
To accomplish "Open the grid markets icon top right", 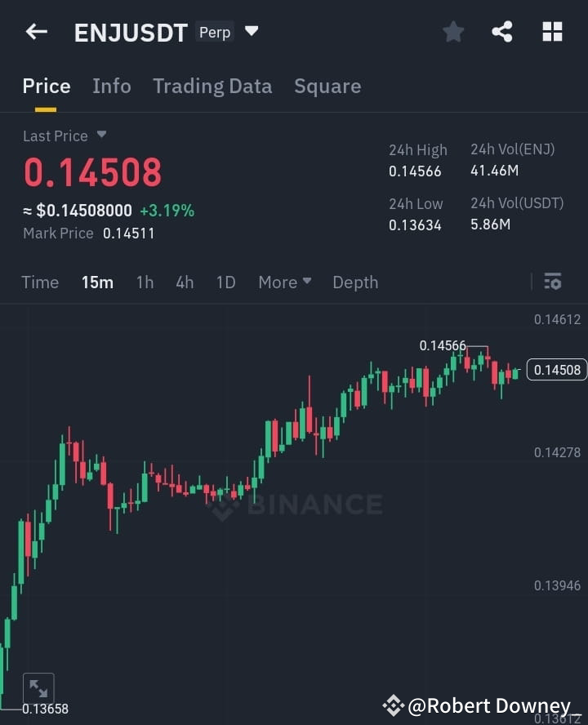I will pos(552,31).
